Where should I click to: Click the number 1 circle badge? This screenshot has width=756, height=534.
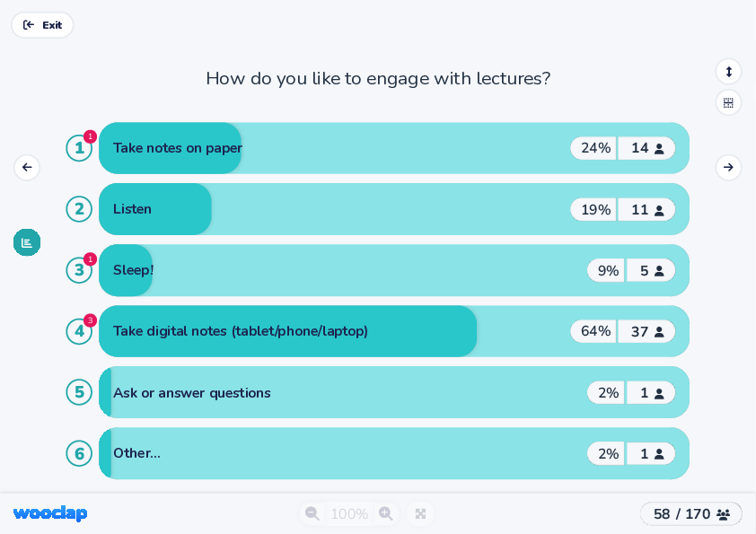(x=79, y=148)
